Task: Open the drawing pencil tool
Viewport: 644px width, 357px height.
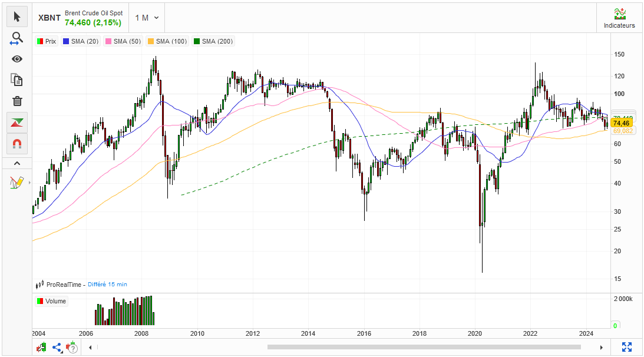Action: point(17,183)
